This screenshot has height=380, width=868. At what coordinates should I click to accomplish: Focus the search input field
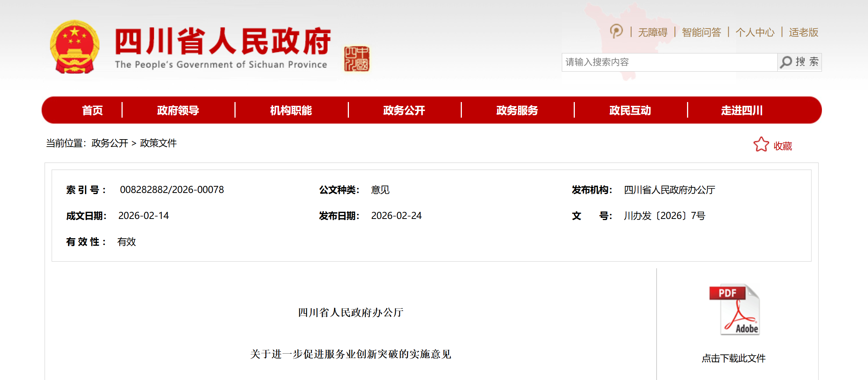(x=669, y=62)
